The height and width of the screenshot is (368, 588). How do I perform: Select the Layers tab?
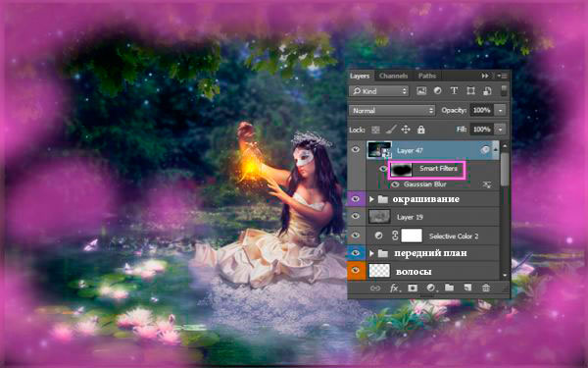point(360,76)
